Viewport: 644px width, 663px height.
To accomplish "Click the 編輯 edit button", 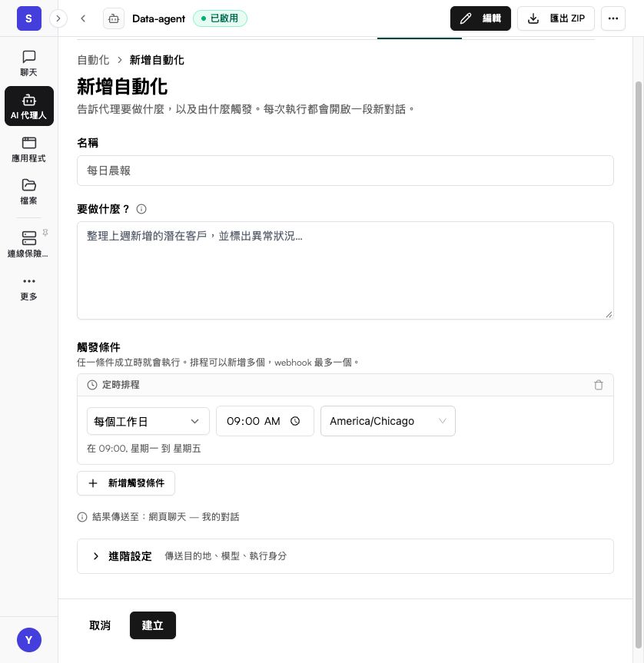I will coord(480,18).
